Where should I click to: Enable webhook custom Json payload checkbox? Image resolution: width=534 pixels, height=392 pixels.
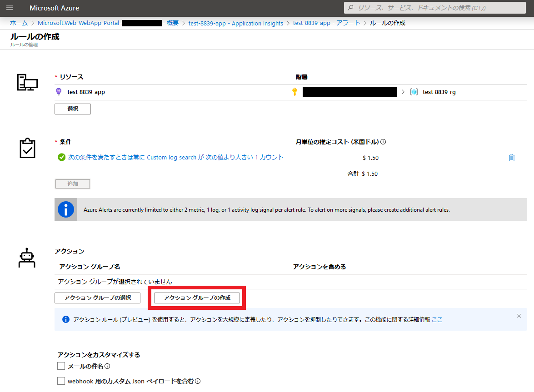[61, 381]
